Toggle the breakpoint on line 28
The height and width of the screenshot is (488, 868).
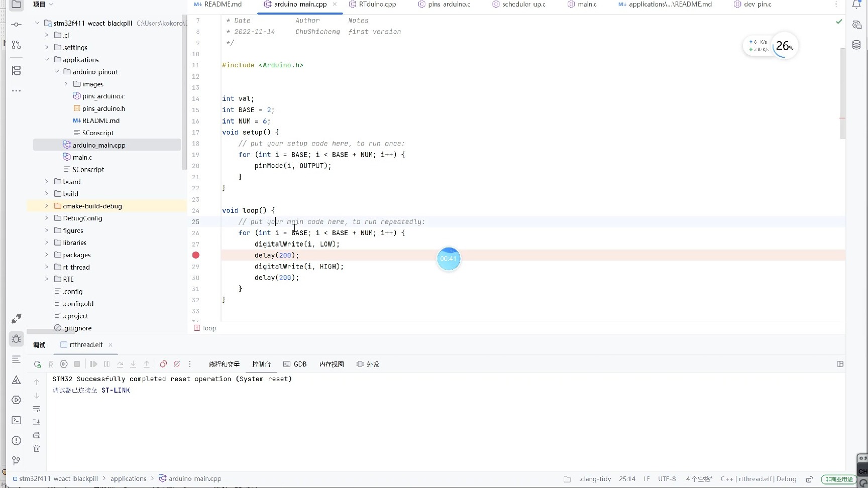195,255
